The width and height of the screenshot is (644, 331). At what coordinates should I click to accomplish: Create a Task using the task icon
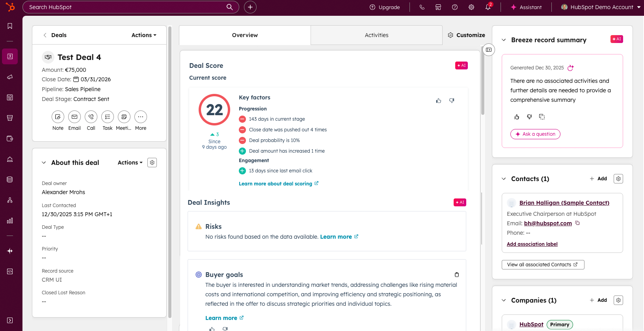[108, 117]
